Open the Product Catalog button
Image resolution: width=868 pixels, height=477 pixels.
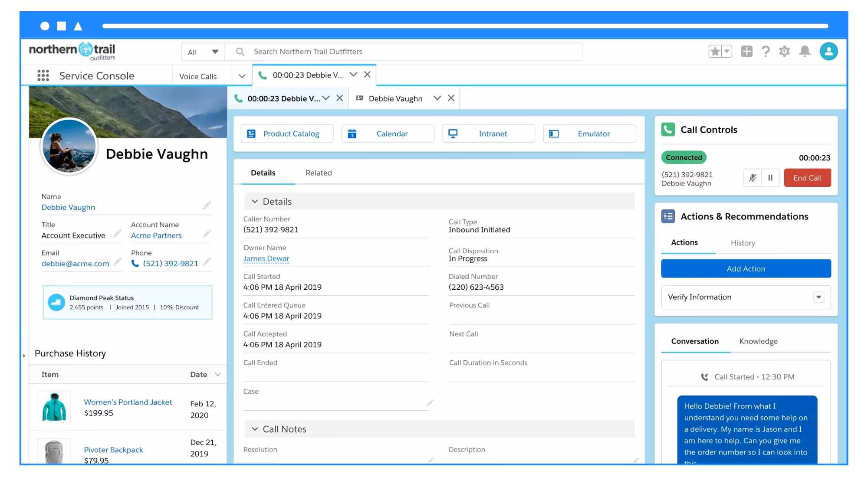(x=287, y=134)
